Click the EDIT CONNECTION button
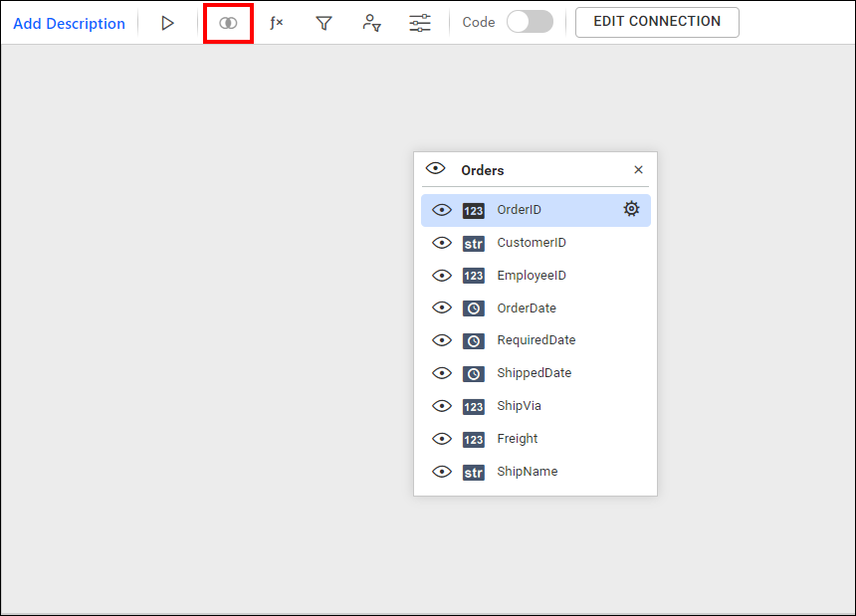 (x=657, y=22)
